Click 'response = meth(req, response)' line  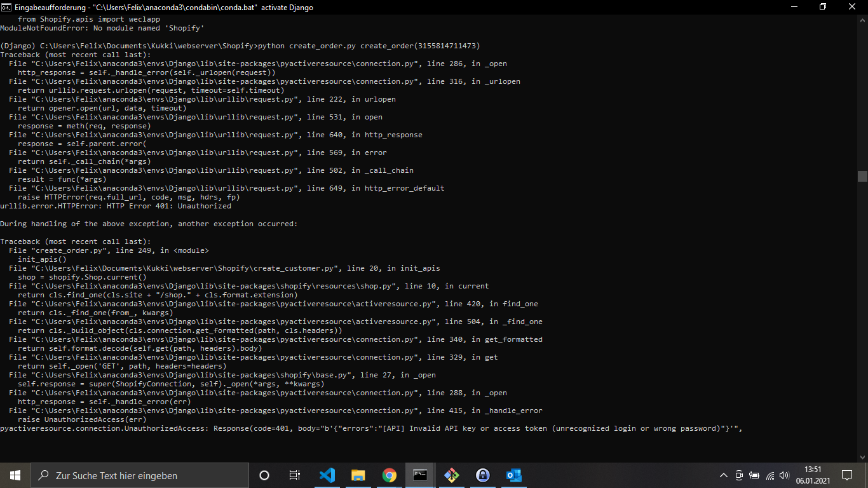85,126
